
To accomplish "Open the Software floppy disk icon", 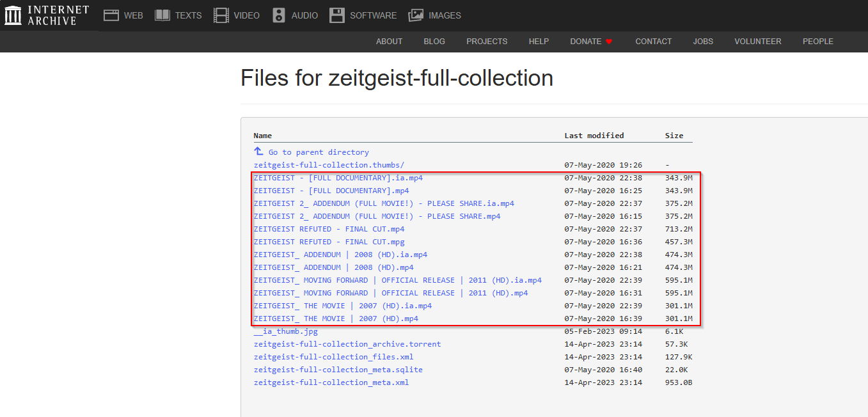I will pyautogui.click(x=337, y=15).
